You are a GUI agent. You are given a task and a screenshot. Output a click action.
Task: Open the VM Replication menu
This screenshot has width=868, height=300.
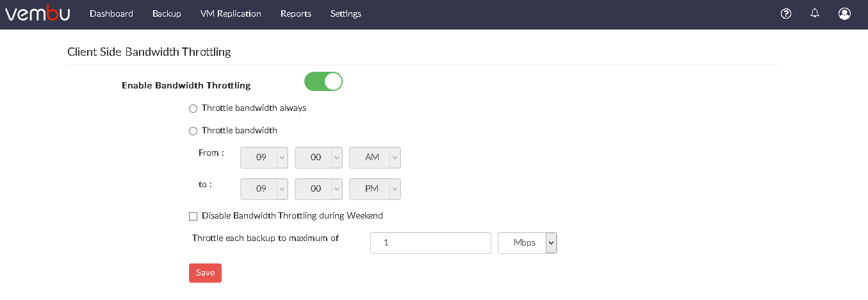coord(231,13)
